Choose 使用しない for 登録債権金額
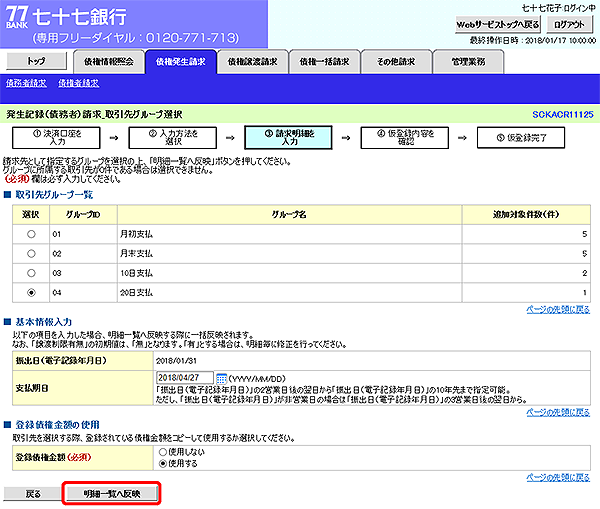This screenshot has width=600, height=509. click(163, 452)
